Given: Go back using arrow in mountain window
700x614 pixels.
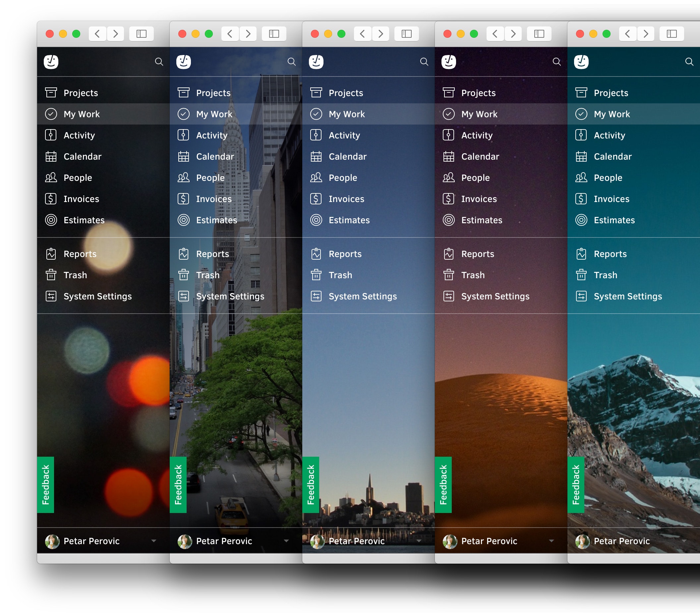Looking at the screenshot, I should (627, 33).
